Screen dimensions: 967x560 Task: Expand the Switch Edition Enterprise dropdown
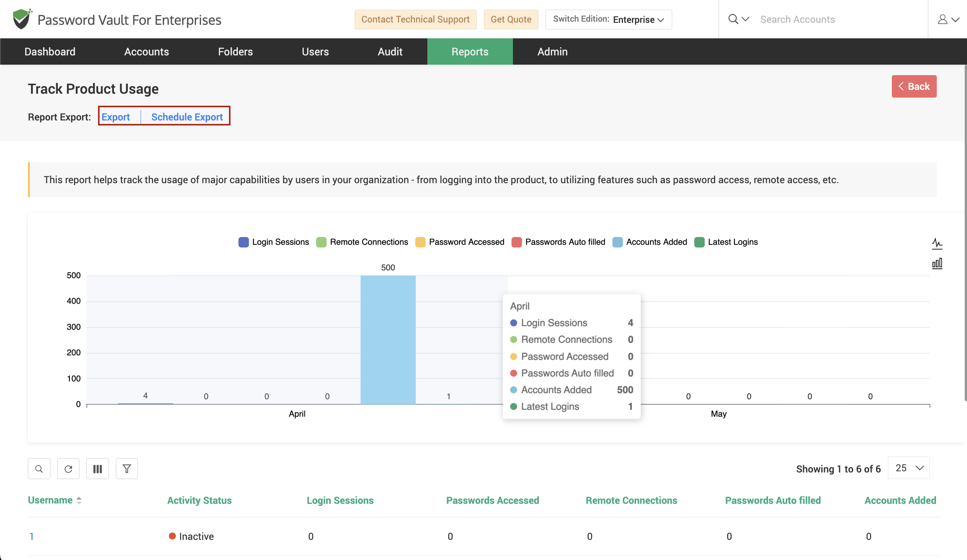[608, 19]
